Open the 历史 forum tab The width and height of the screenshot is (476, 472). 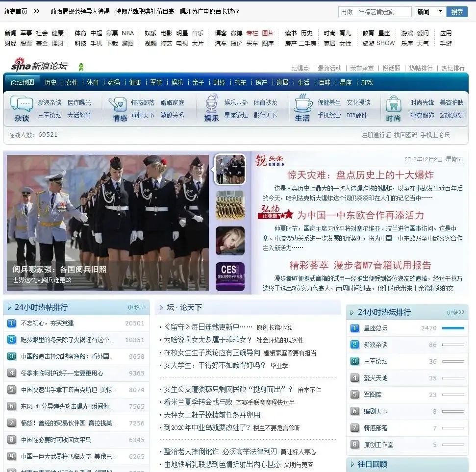point(50,82)
